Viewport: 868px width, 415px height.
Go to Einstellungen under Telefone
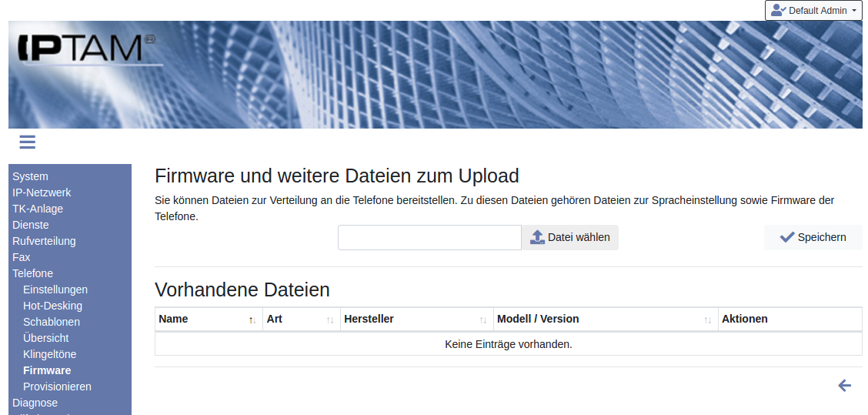coord(55,289)
